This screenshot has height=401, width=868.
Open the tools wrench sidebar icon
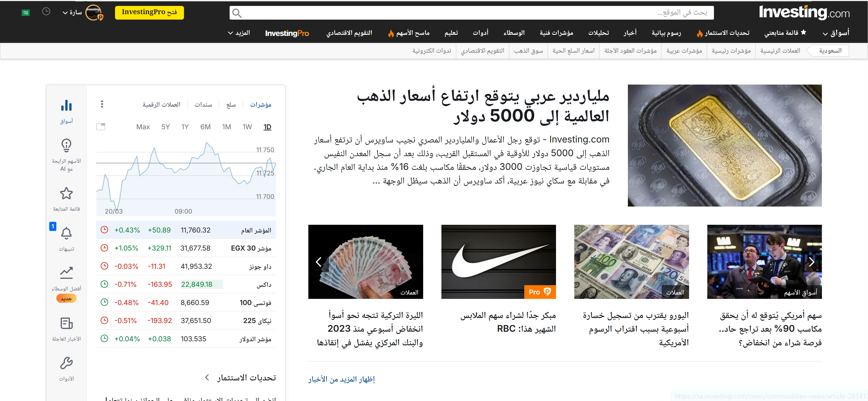click(66, 363)
